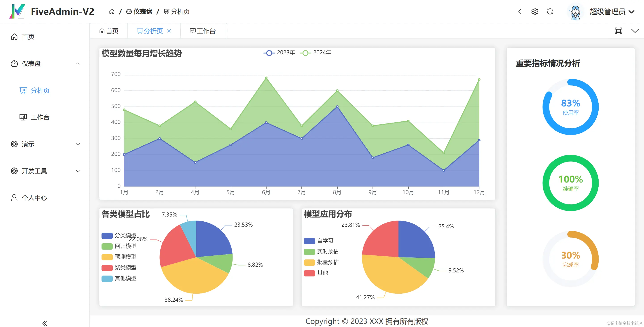The image size is (644, 327).
Task: Close the 分析页 tab
Action: pyautogui.click(x=169, y=30)
